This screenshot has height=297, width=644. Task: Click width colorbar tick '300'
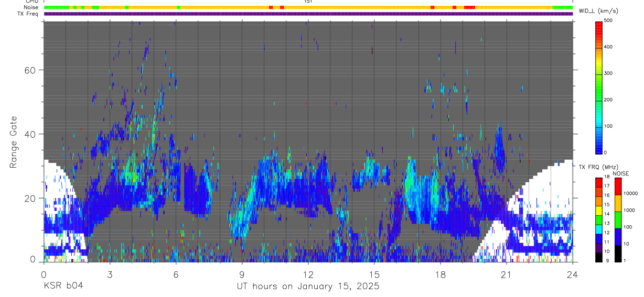coord(608,73)
